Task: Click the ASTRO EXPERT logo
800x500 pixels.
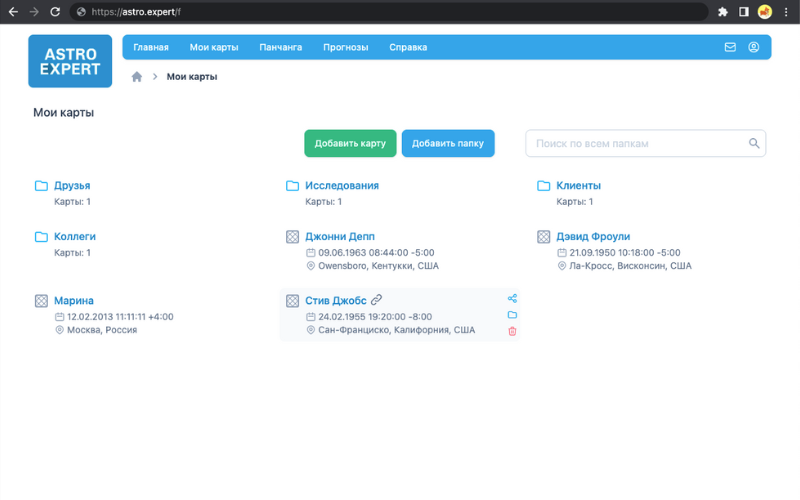Action: (70, 61)
